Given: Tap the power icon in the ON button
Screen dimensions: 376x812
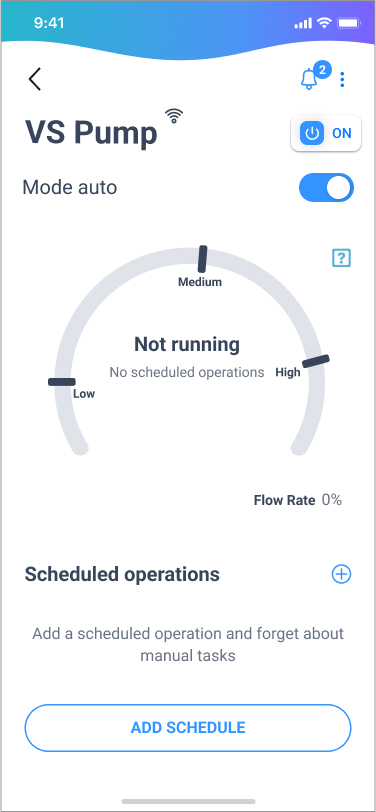Looking at the screenshot, I should [x=311, y=133].
